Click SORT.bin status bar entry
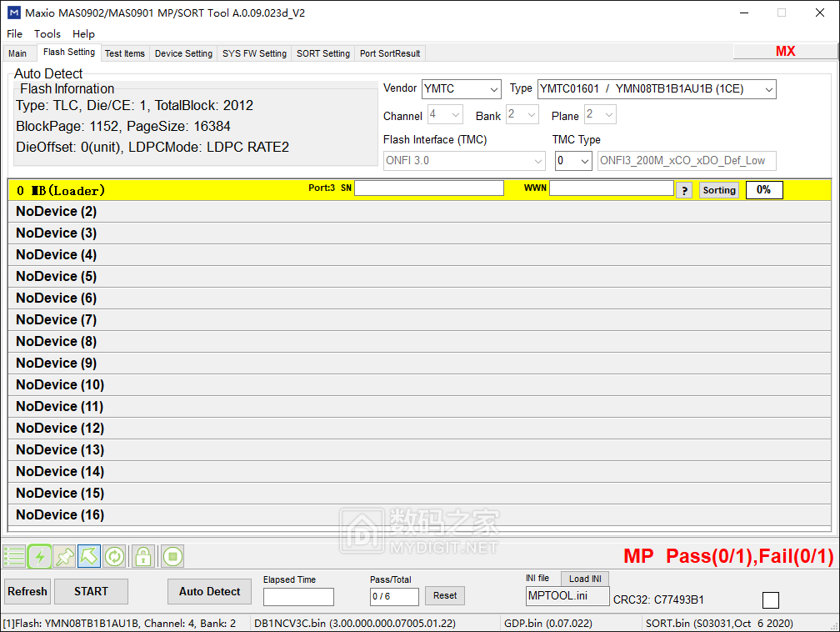Image resolution: width=840 pixels, height=632 pixels. pyautogui.click(x=719, y=624)
